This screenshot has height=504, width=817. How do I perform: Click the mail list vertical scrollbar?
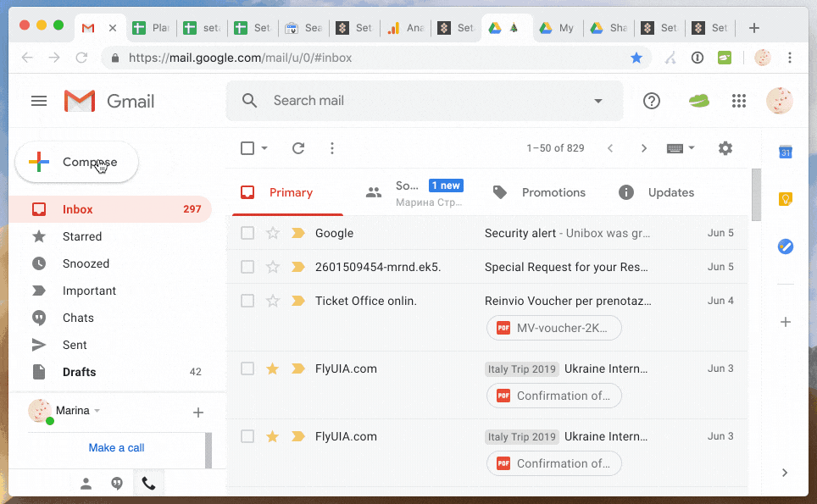click(x=756, y=195)
